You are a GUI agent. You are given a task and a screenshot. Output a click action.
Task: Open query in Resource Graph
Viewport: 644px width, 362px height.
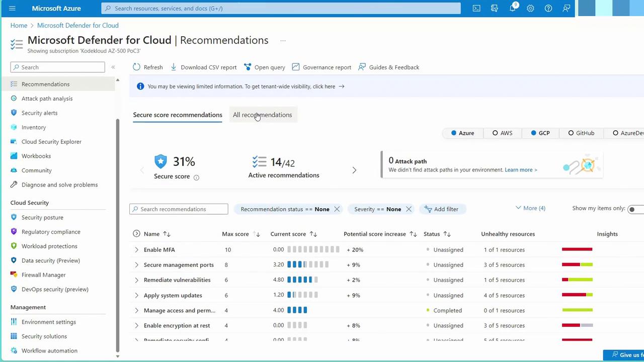tap(264, 67)
